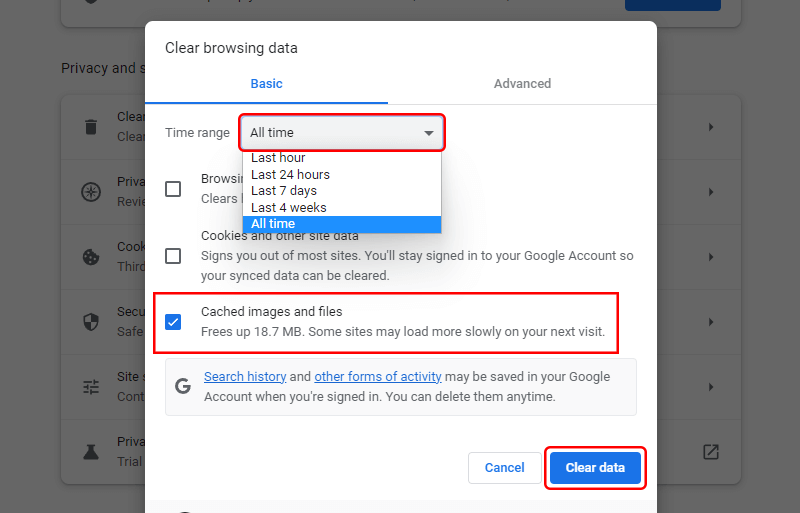The width and height of the screenshot is (800, 513).
Task: Open the Search history link
Action: pos(245,377)
